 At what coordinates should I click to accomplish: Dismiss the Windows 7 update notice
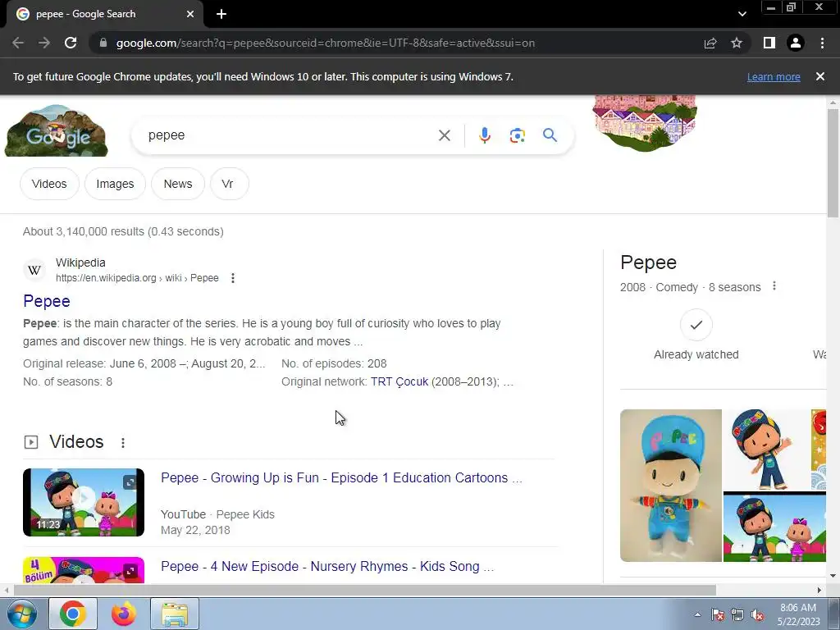click(x=820, y=76)
